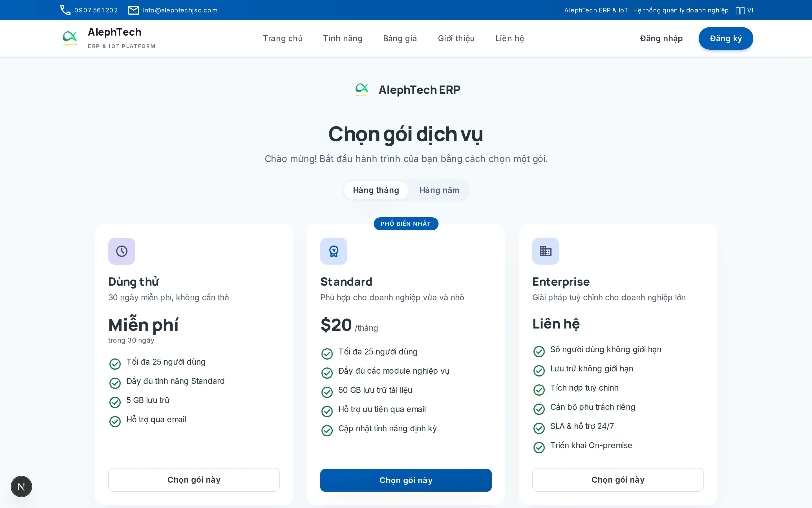This screenshot has height=508, width=812.
Task: Click the clock icon on Dùng thử card
Action: (x=122, y=251)
